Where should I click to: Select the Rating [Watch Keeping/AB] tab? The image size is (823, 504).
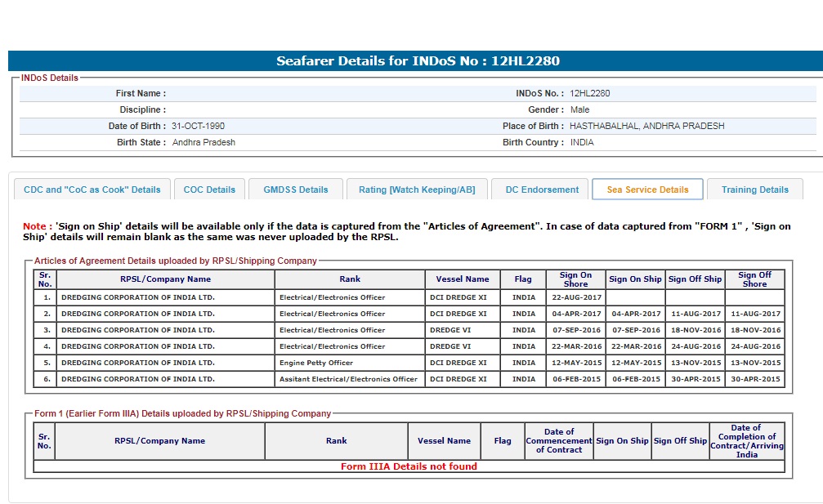(x=416, y=190)
